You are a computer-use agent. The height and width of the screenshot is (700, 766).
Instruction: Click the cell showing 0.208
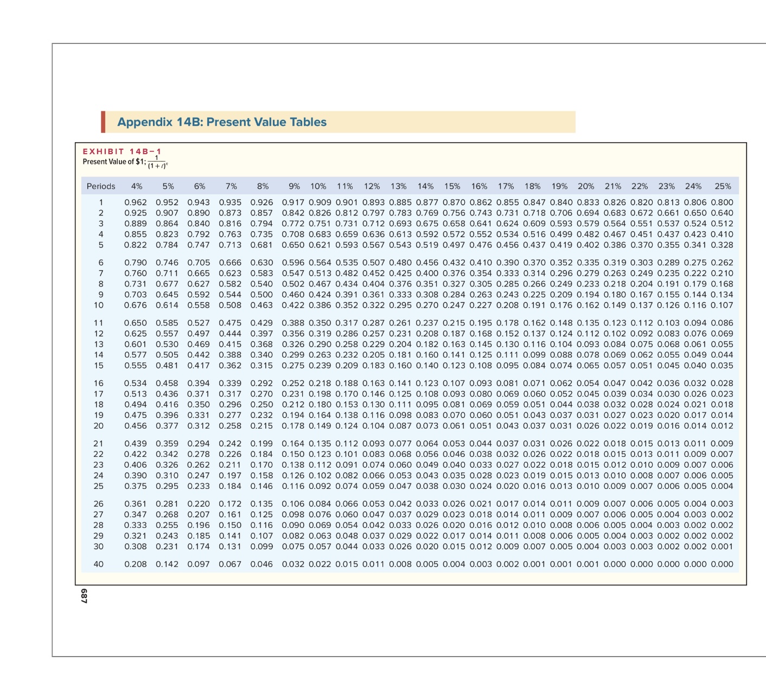(x=136, y=565)
